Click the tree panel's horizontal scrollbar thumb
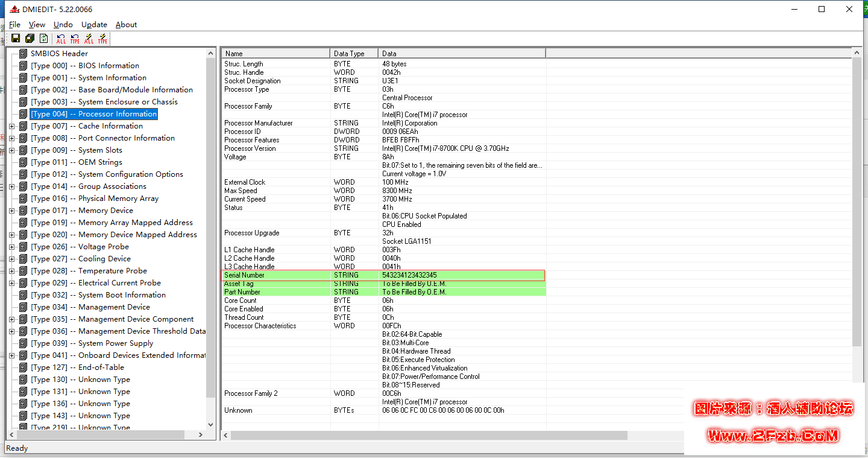 [x=100, y=435]
